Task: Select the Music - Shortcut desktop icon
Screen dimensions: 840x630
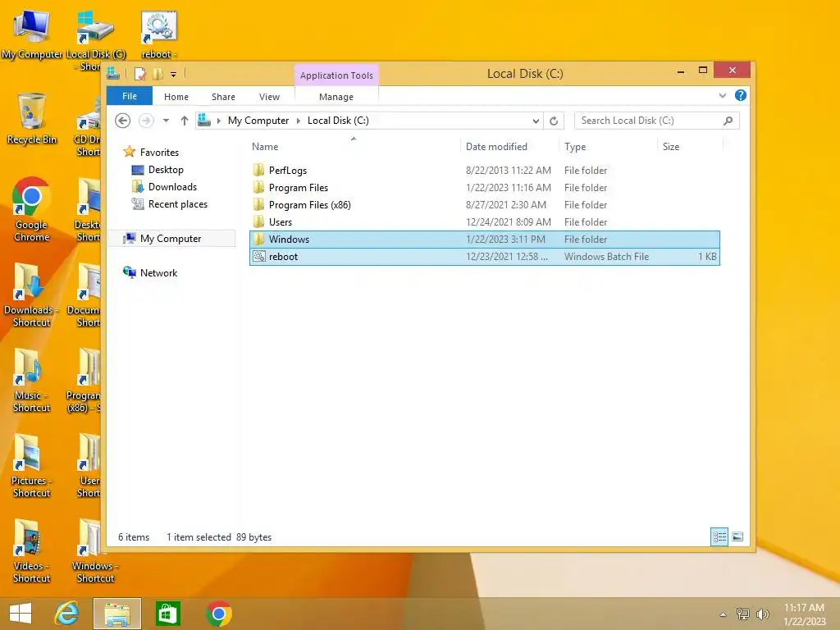Action: click(32, 380)
